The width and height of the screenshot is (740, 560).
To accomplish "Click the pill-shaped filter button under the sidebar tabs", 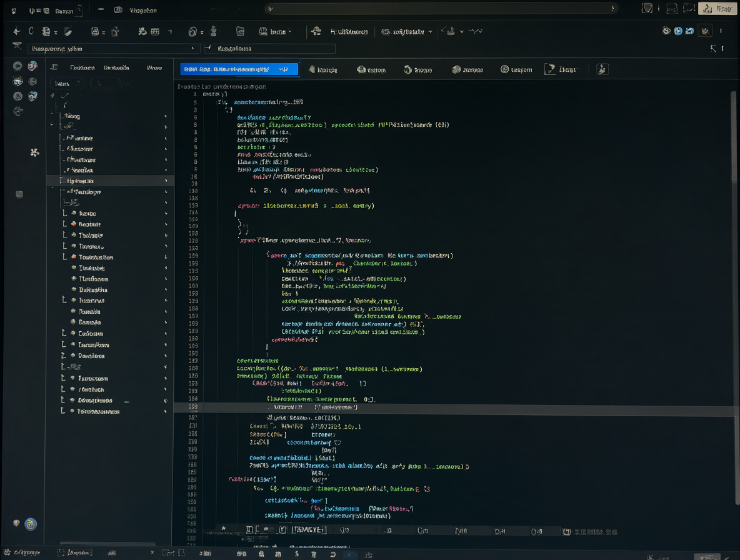I will pyautogui.click(x=66, y=84).
